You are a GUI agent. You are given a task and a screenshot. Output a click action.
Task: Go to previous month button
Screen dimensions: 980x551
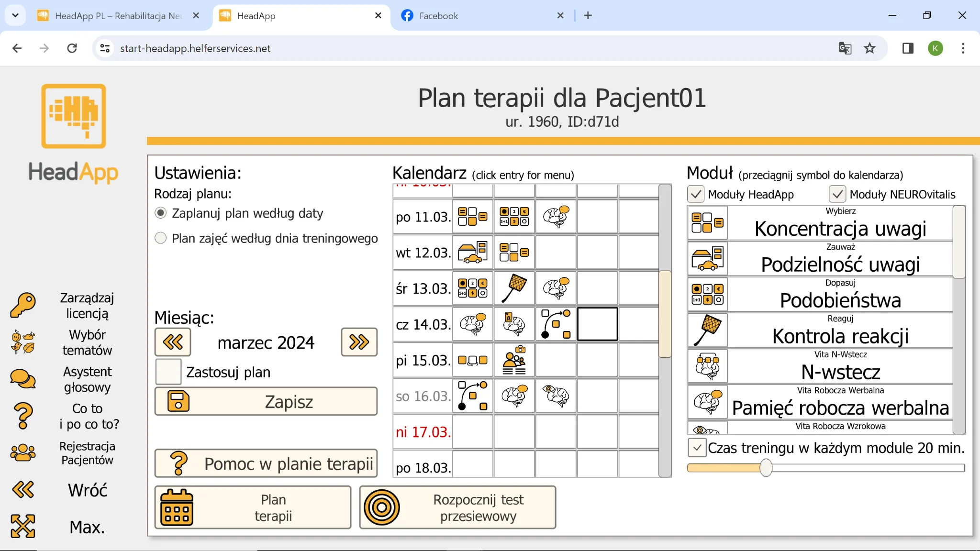point(173,342)
